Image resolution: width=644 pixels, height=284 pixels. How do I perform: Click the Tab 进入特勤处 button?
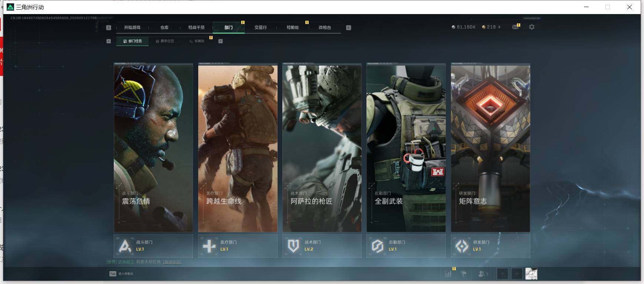pyautogui.click(x=121, y=274)
